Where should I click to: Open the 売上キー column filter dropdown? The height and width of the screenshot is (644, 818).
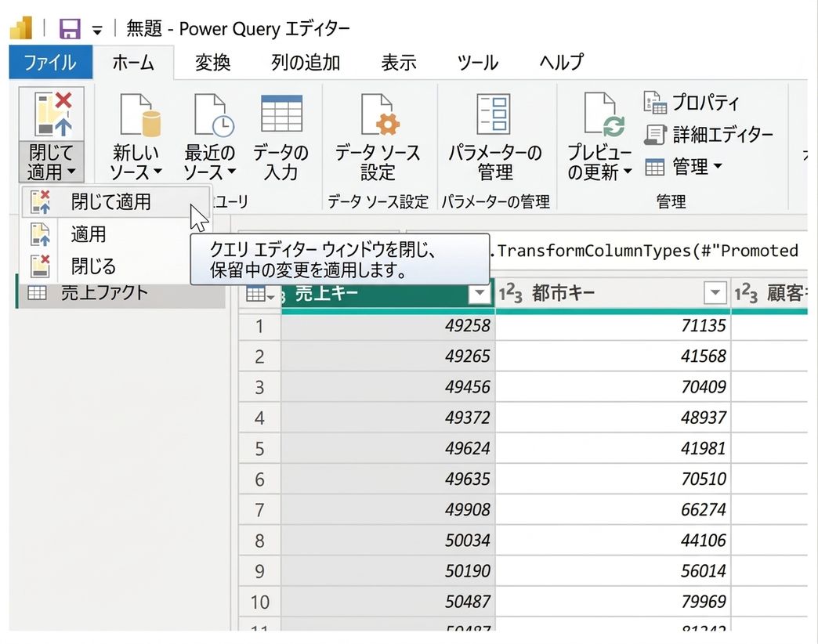480,294
